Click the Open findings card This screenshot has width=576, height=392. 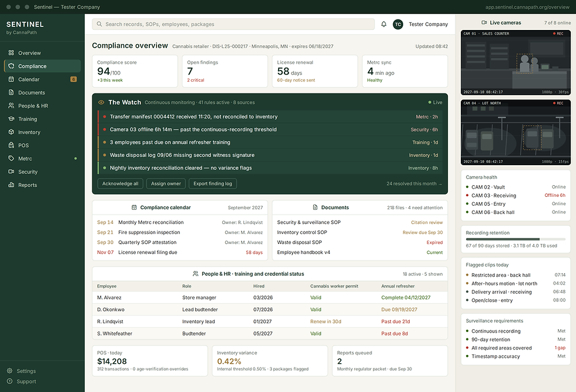coord(225,71)
